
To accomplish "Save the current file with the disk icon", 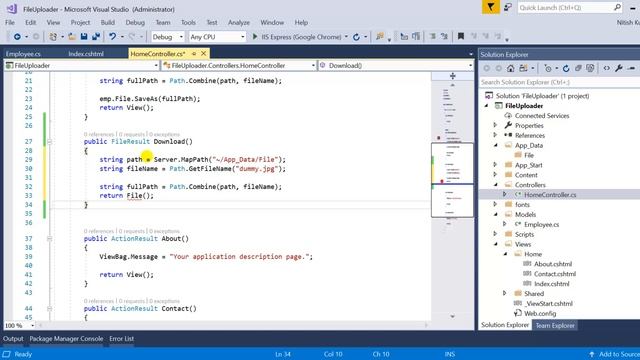I will (84, 37).
